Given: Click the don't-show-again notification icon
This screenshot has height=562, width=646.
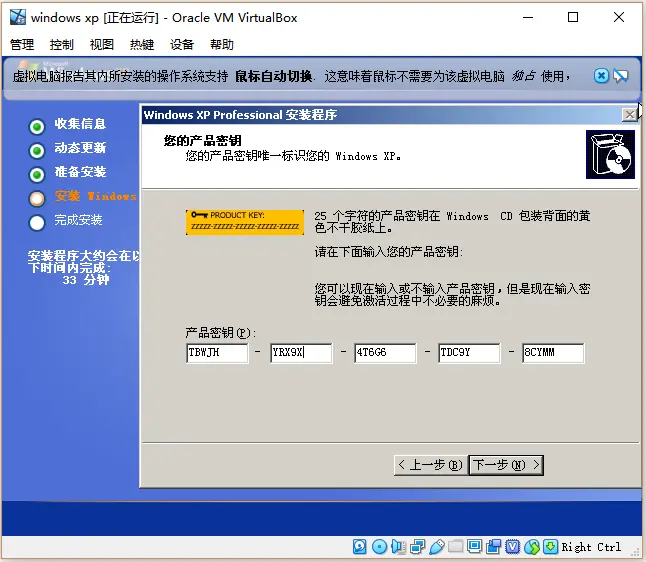Looking at the screenshot, I should click(x=621, y=76).
